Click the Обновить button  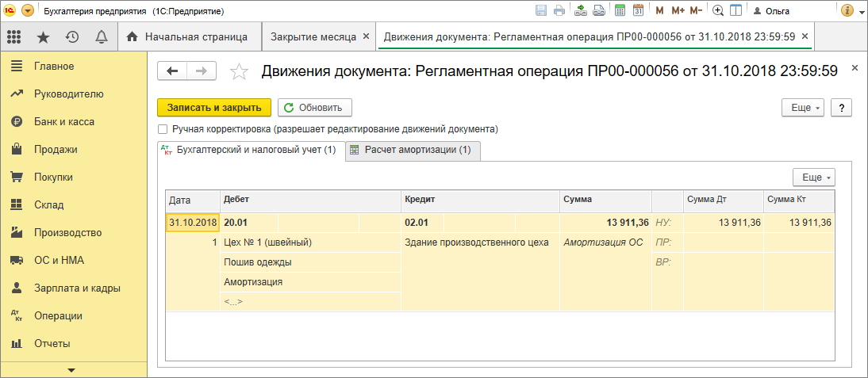[314, 108]
